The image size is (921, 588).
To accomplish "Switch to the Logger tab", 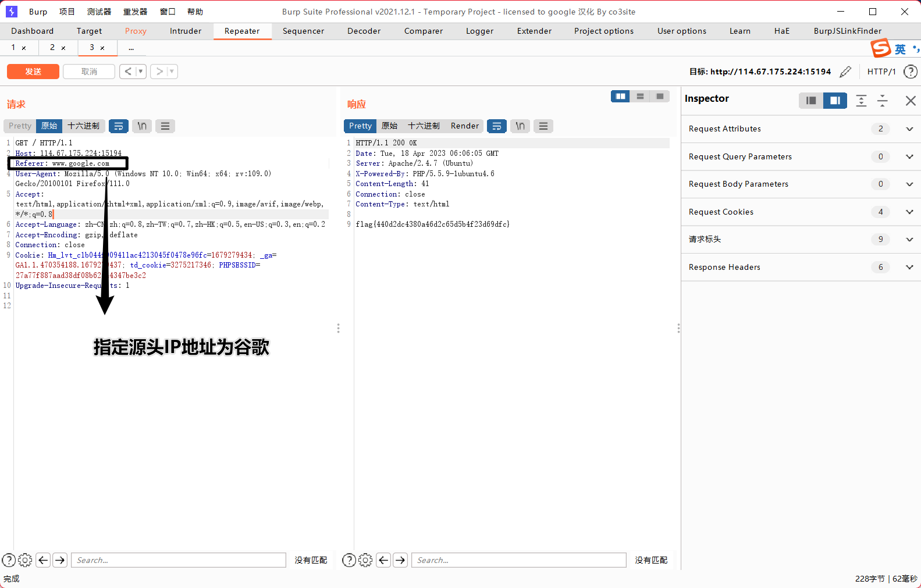I will point(479,31).
